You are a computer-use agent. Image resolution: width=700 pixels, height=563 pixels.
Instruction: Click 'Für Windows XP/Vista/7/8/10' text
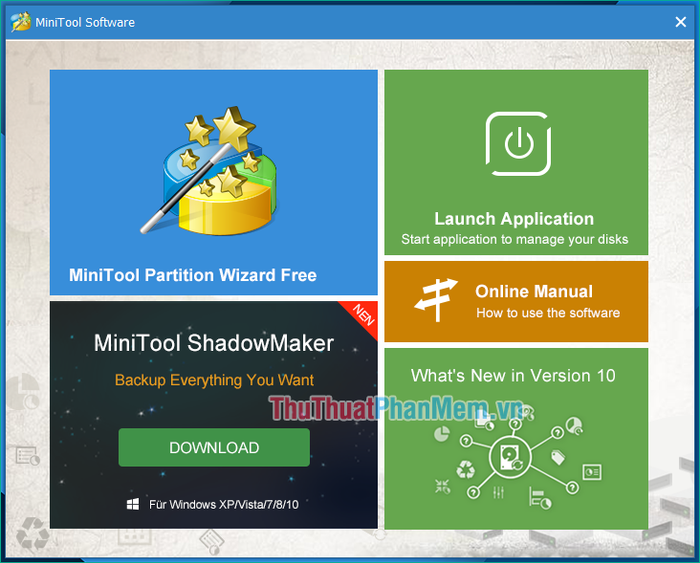pos(224,505)
